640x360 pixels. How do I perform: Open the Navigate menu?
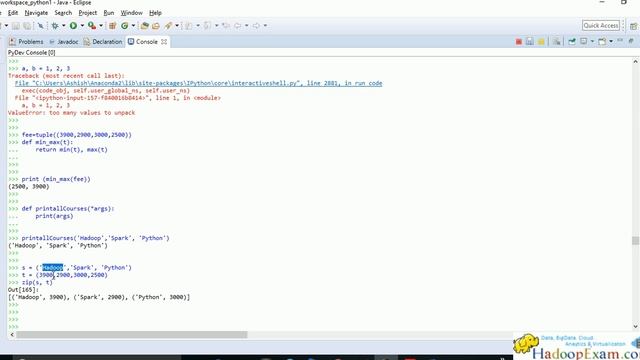(x=36, y=13)
